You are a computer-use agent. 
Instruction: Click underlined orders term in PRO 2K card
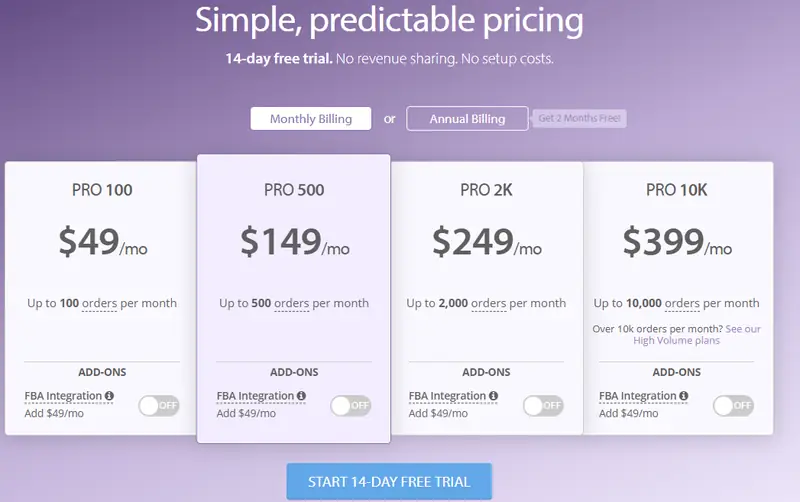[x=489, y=304]
